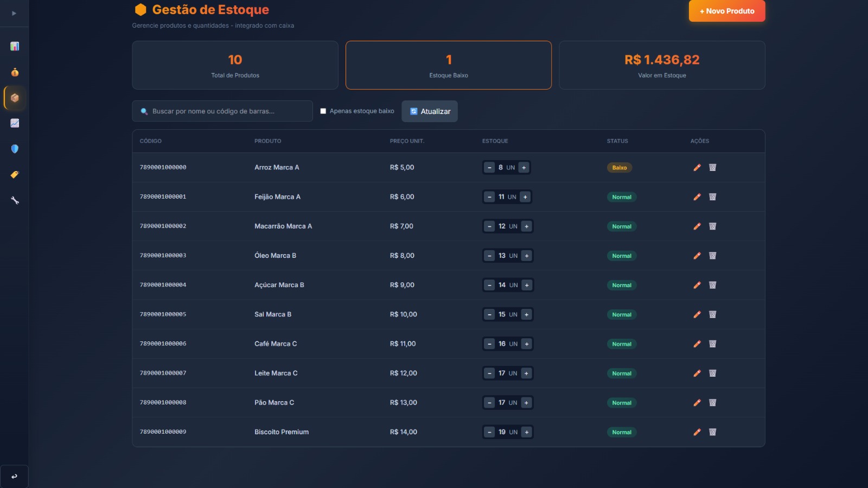
Task: Click the Biscoito Premium product name
Action: (x=282, y=432)
